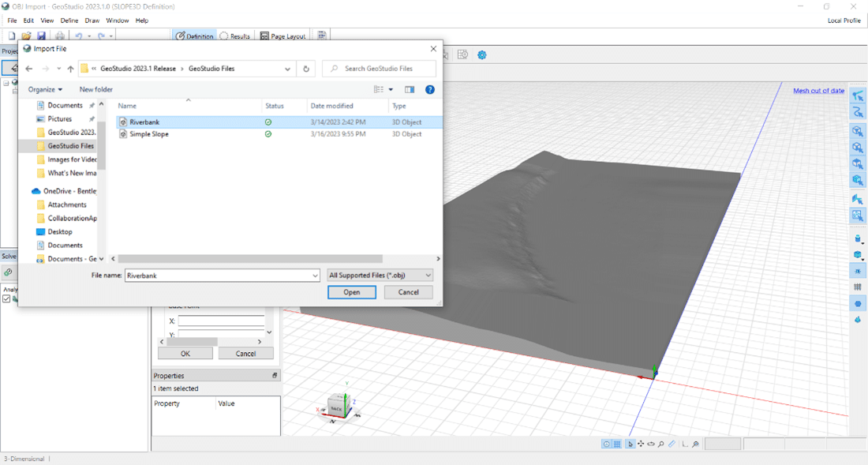Select the Simple Slope file in the list
Image resolution: width=868 pixels, height=465 pixels.
[x=150, y=134]
